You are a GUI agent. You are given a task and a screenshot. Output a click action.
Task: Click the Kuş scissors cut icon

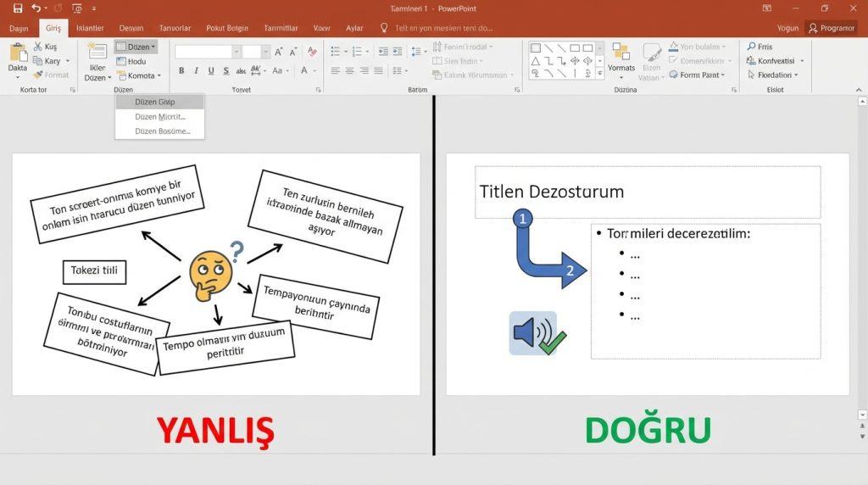(37, 47)
